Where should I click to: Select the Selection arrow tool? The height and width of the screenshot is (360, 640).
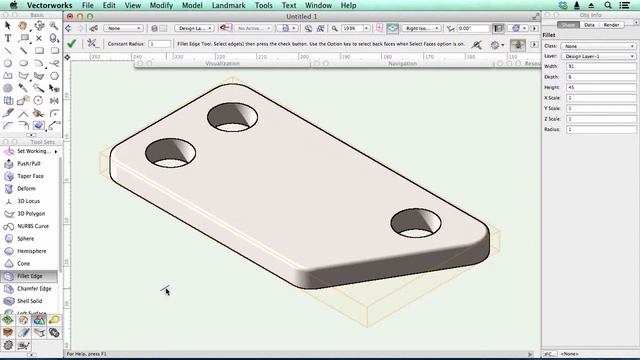pos(8,26)
